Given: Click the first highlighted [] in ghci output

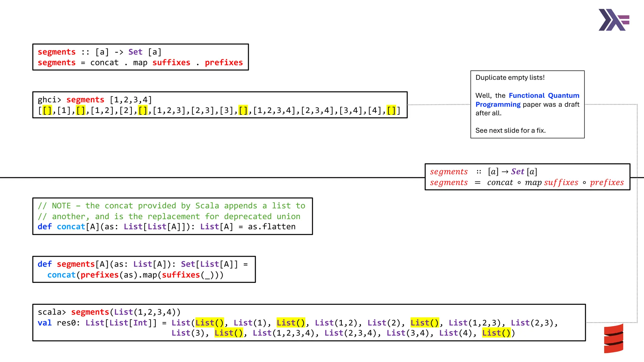Looking at the screenshot, I should 47,110.
